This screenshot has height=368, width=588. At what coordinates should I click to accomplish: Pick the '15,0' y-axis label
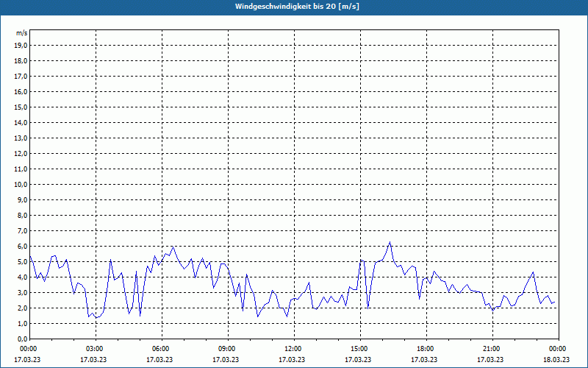click(21, 107)
